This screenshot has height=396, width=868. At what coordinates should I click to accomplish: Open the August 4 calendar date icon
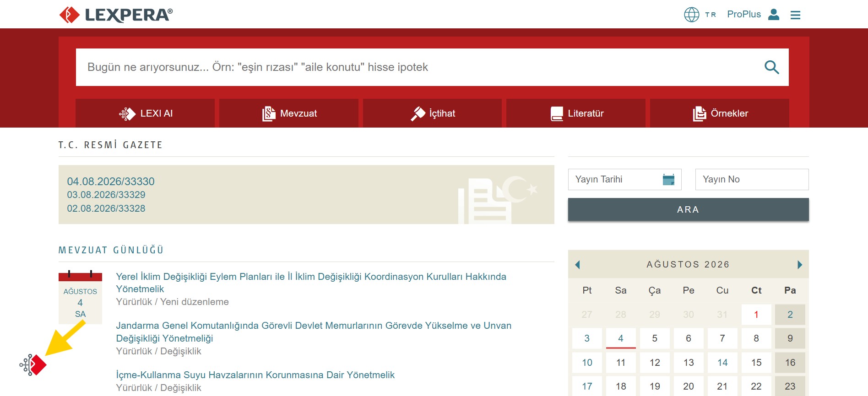click(x=80, y=297)
